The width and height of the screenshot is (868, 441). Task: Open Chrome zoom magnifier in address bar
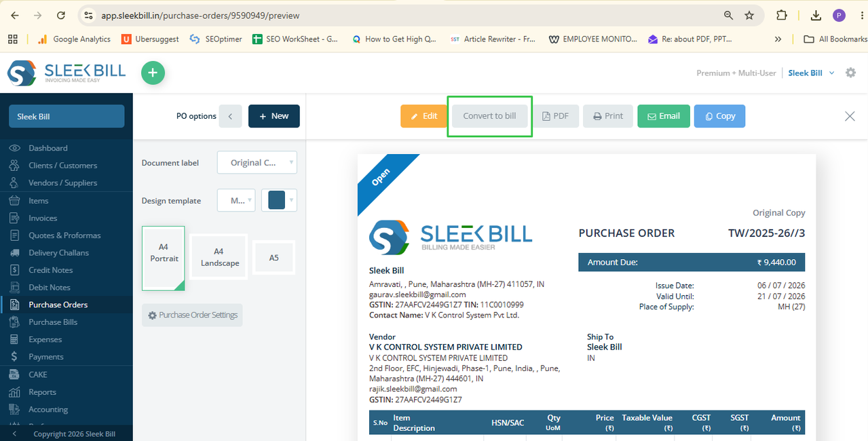[728, 15]
